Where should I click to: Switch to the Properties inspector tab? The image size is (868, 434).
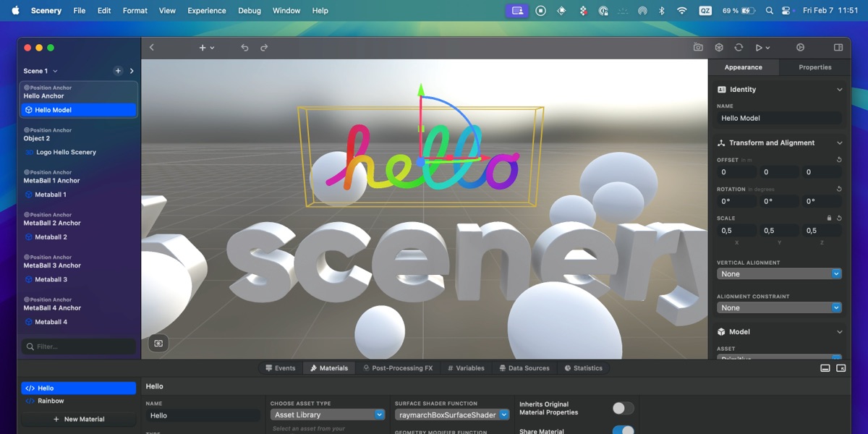click(814, 67)
